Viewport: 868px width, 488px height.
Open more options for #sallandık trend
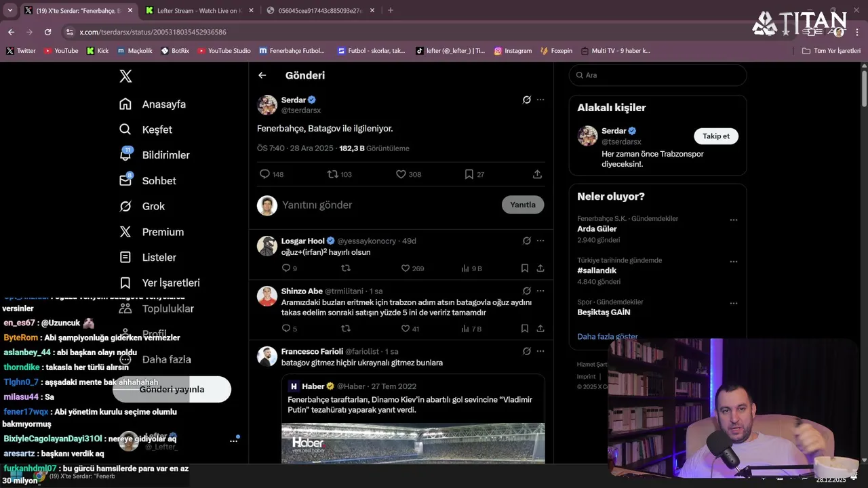click(x=733, y=262)
